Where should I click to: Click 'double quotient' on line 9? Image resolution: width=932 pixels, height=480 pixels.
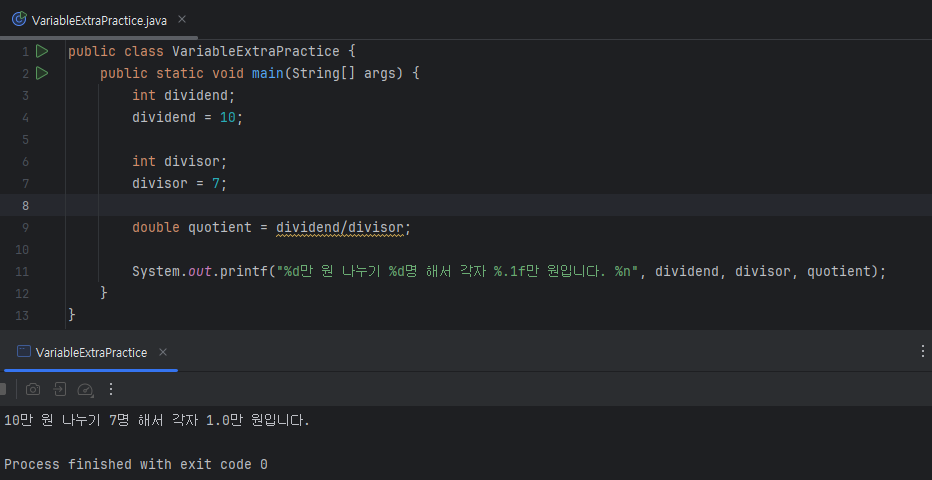(x=192, y=228)
